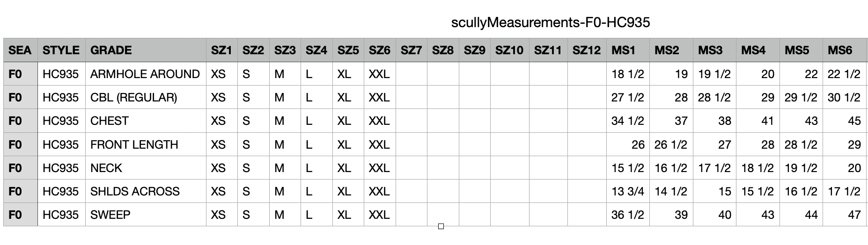The height and width of the screenshot is (245, 868).
Task: Select the NECK grade cell
Action: click(106, 168)
